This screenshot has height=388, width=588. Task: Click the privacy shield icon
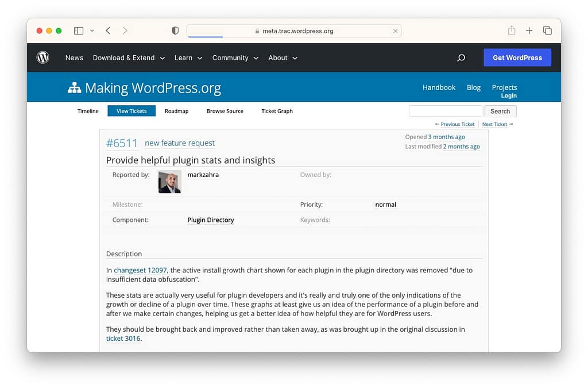point(175,30)
